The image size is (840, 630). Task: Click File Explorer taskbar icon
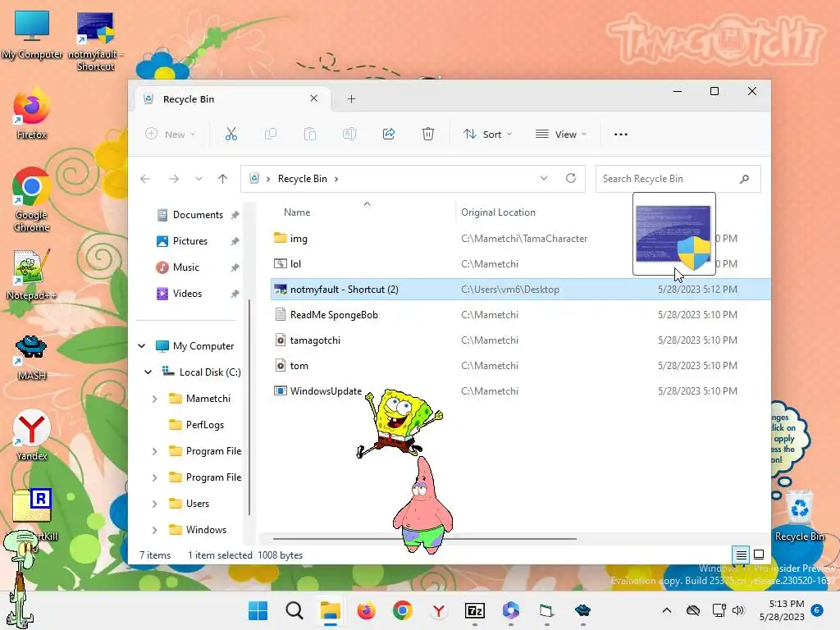330,610
